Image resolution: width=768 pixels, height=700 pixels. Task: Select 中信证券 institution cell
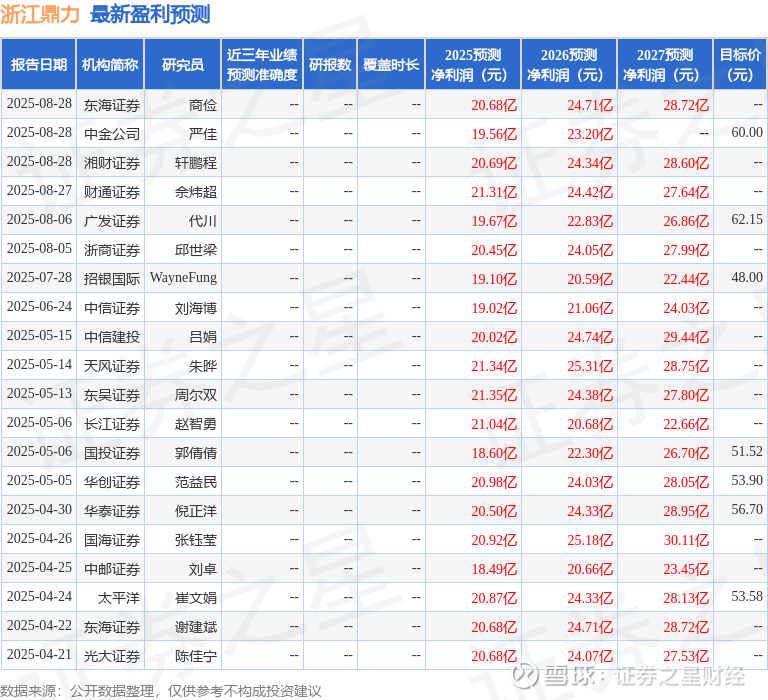[x=112, y=308]
